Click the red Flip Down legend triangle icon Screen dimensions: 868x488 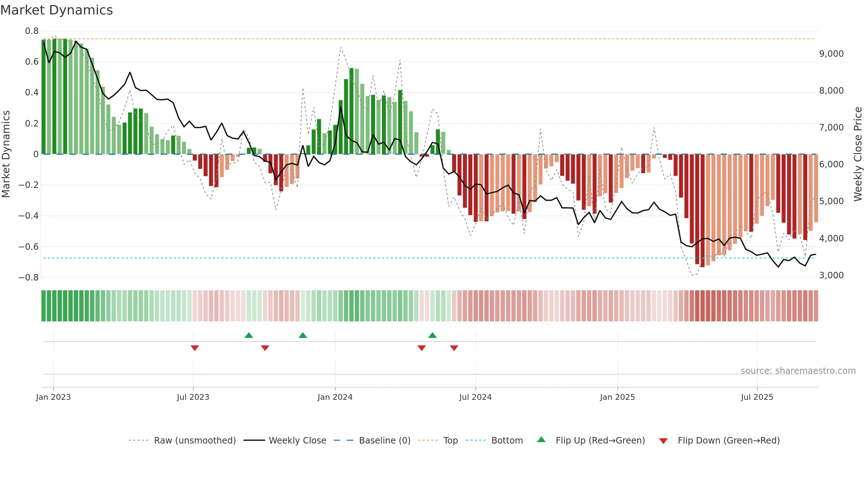[x=663, y=441]
